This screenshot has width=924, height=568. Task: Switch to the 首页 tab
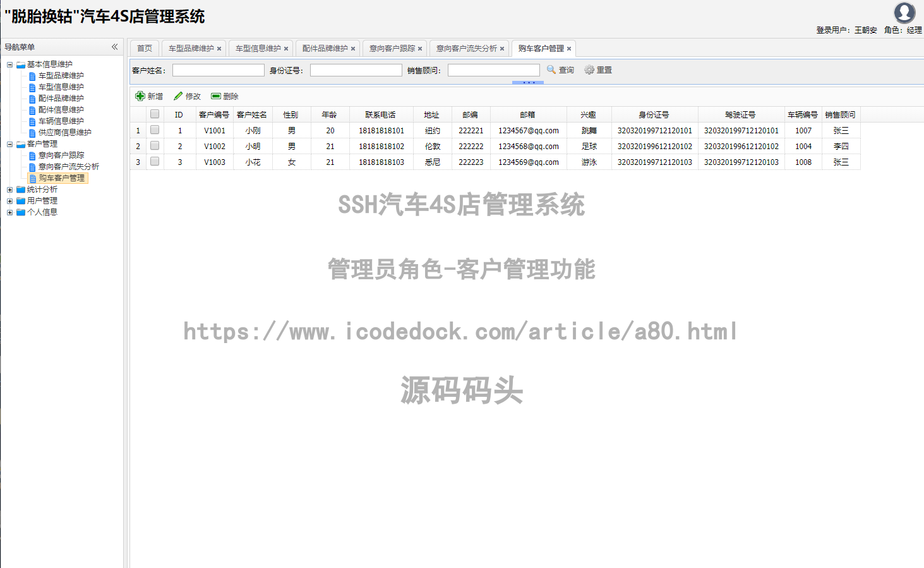coord(145,48)
